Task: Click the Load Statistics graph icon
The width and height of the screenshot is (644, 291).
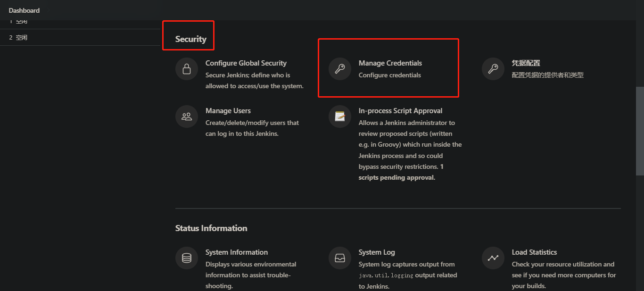Action: [x=493, y=258]
